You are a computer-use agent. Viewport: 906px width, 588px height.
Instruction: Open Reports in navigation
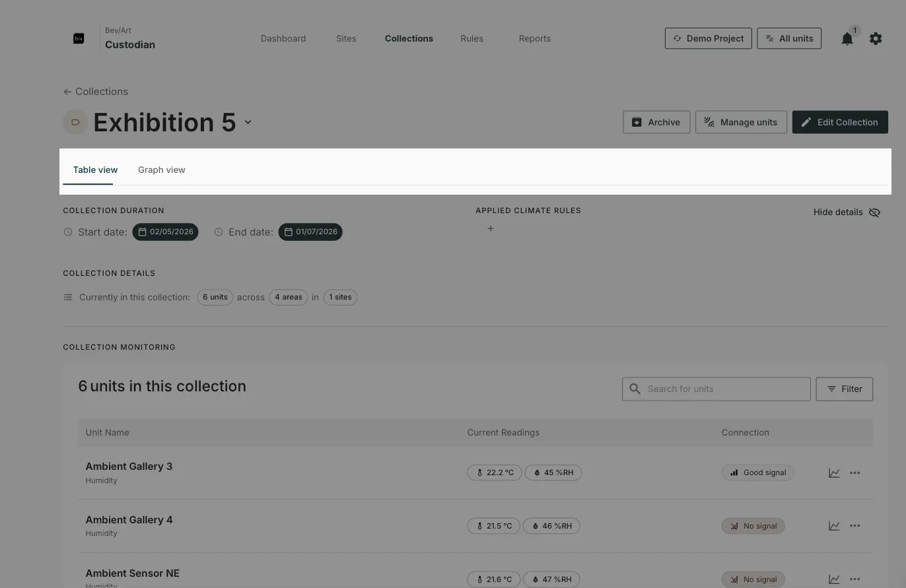535,38
